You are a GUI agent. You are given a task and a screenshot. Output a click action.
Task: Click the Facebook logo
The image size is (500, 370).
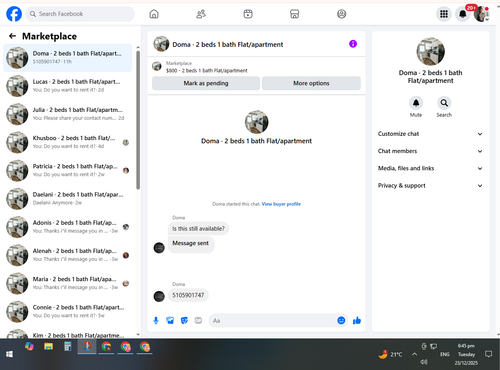14,14
